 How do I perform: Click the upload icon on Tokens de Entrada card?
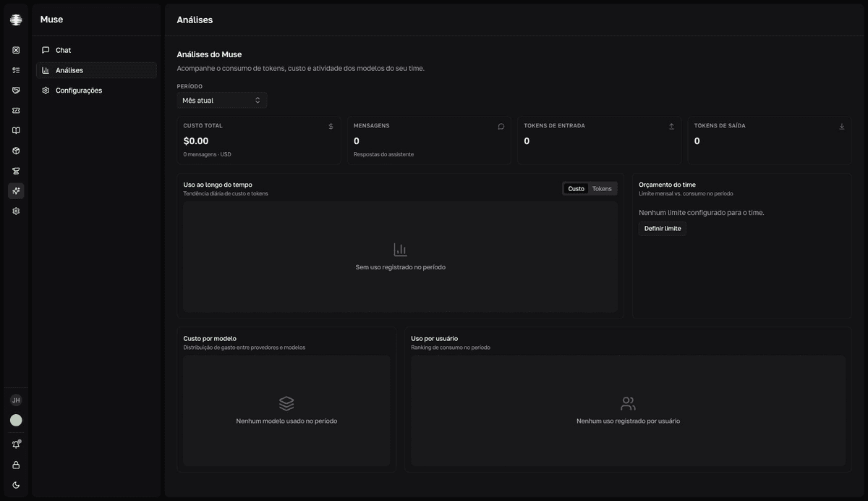click(x=671, y=126)
